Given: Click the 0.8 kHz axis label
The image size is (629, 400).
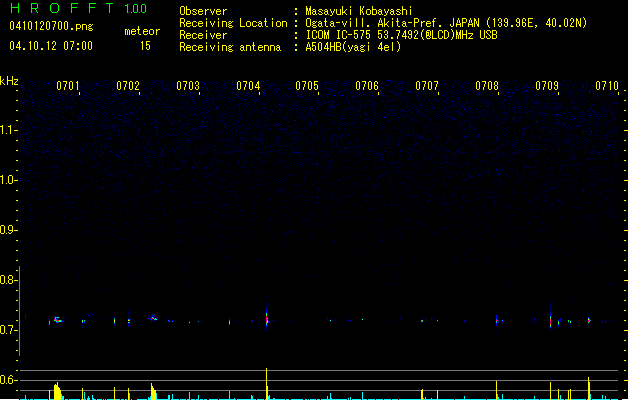Looking at the screenshot, I should [8, 280].
